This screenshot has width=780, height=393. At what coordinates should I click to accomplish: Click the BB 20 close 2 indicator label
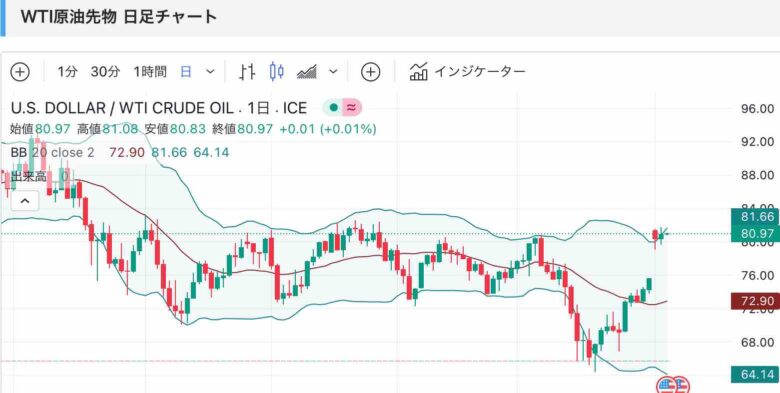coord(52,152)
